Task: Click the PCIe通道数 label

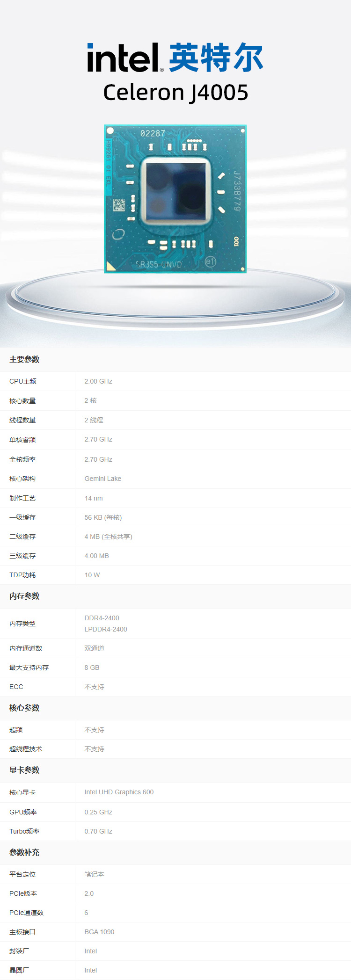Action: (x=26, y=913)
